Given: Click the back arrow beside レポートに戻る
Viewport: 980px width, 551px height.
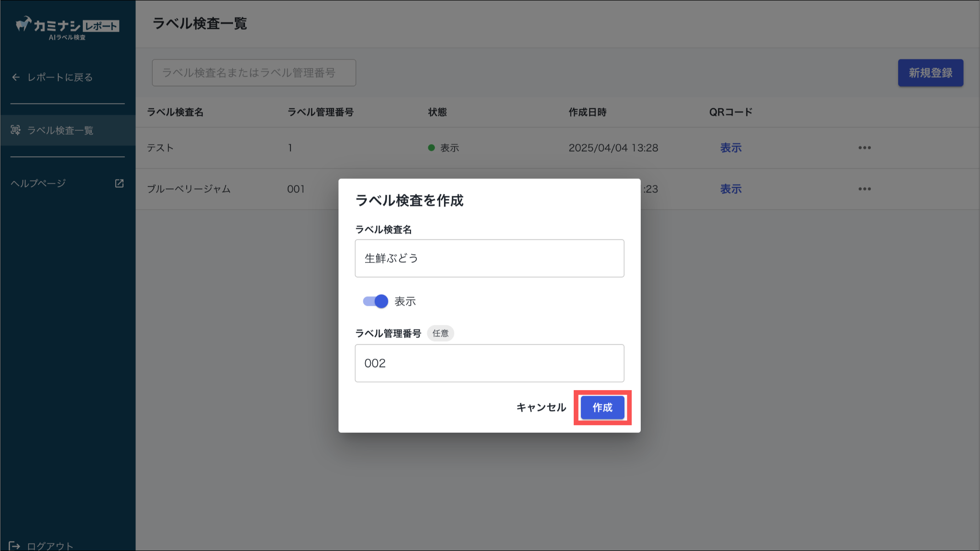Looking at the screenshot, I should (x=16, y=77).
